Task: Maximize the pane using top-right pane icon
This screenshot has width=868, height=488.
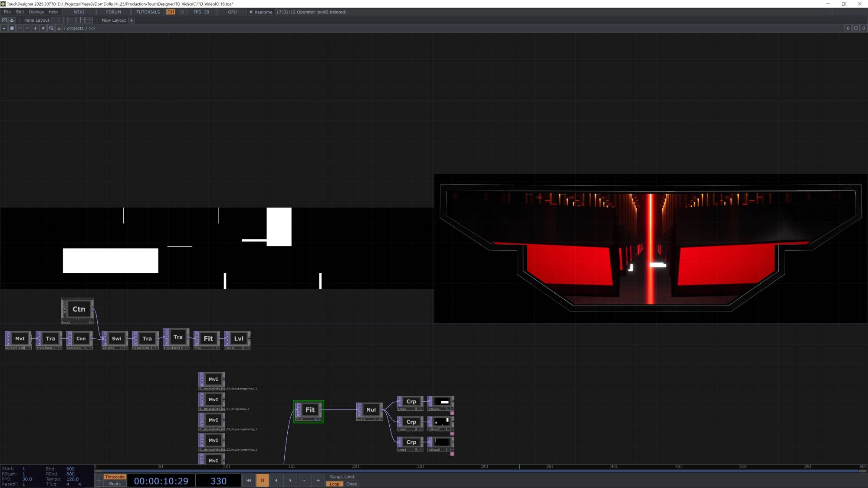Action: [x=856, y=28]
